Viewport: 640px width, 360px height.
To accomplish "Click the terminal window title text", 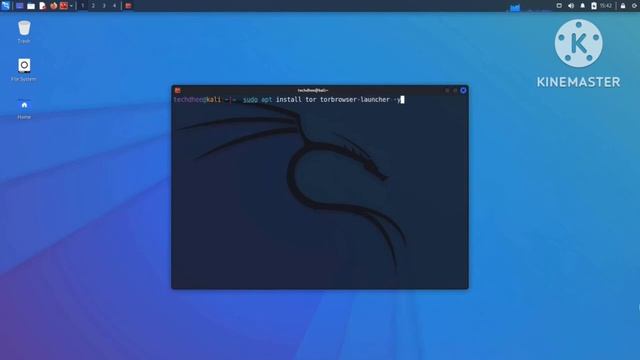I will point(313,90).
